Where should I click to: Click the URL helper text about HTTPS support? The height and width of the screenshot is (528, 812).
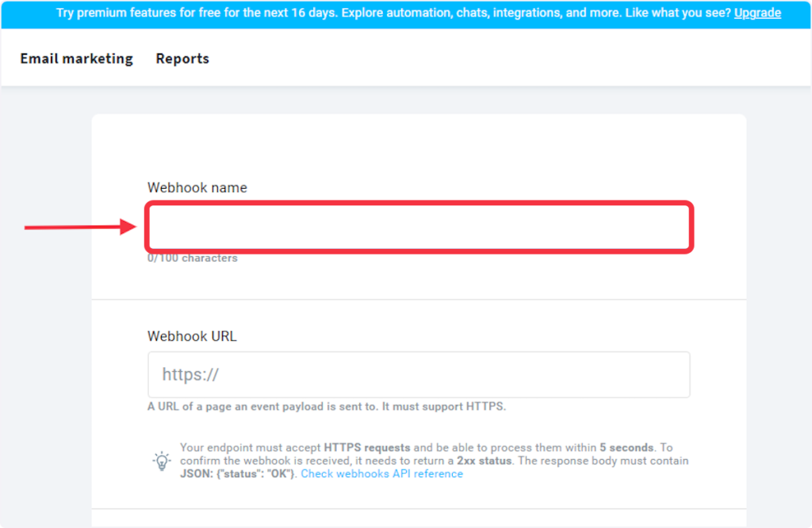(326, 407)
